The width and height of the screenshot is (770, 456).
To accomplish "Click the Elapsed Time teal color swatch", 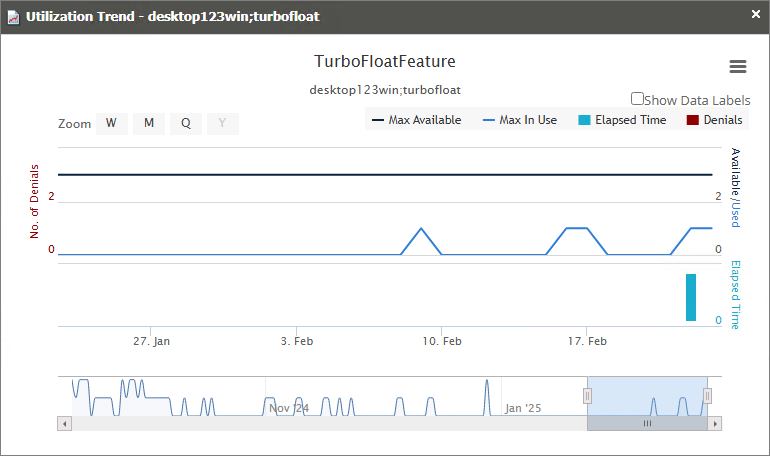I will [584, 120].
